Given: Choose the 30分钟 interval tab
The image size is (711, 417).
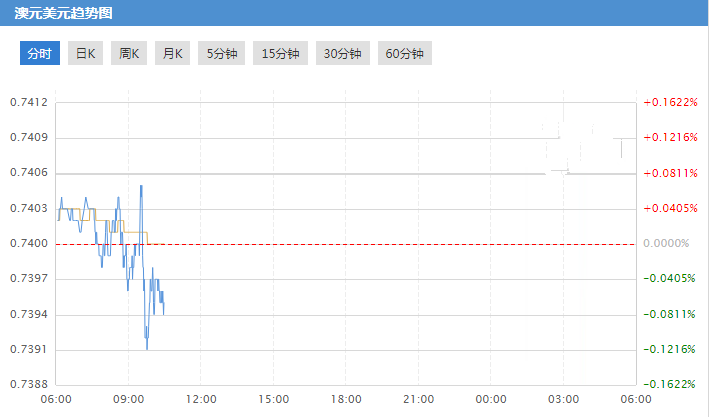Looking at the screenshot, I should pos(342,54).
